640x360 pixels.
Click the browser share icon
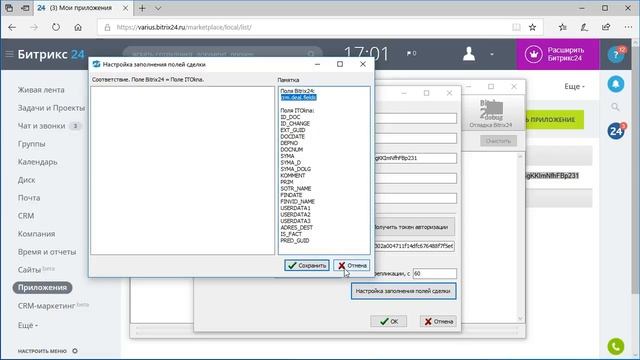click(x=606, y=27)
